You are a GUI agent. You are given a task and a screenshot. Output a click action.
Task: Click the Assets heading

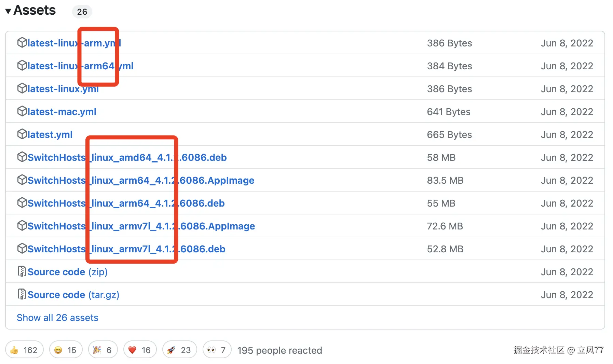tap(35, 10)
